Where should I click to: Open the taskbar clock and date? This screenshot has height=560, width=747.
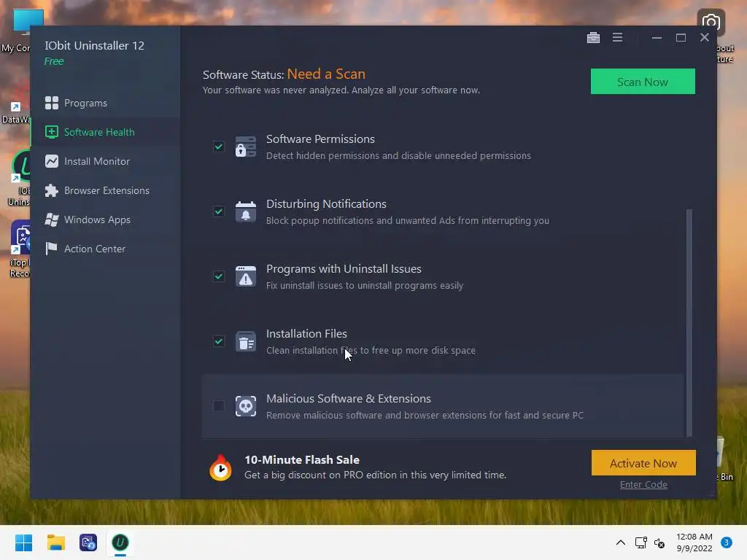pyautogui.click(x=694, y=542)
